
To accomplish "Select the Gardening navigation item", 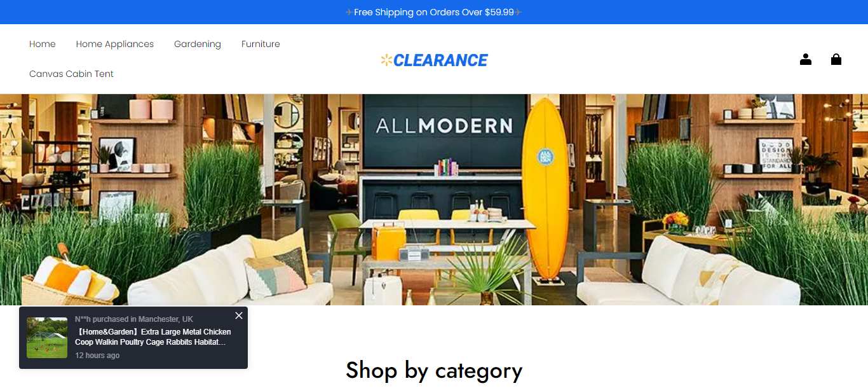I will (x=198, y=44).
